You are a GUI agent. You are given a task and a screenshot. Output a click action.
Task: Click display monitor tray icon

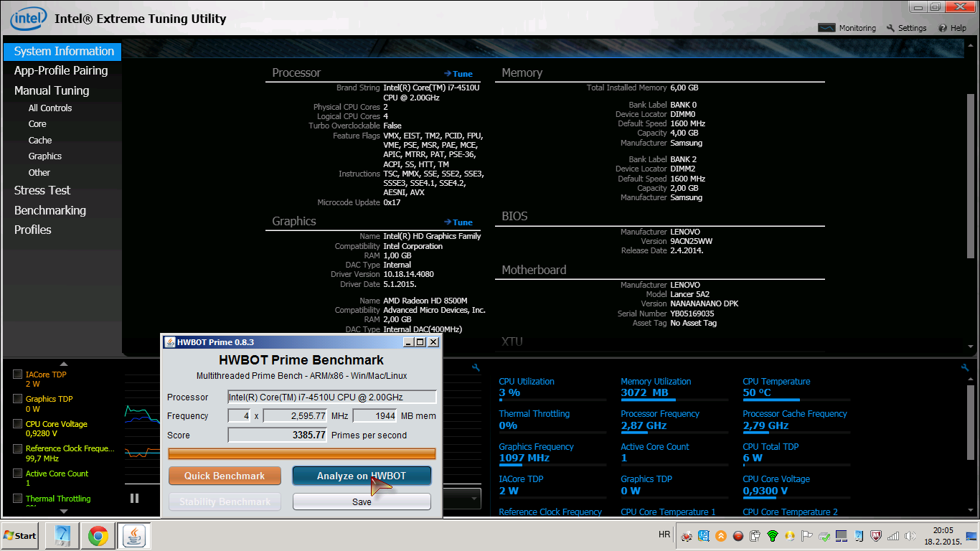click(842, 536)
